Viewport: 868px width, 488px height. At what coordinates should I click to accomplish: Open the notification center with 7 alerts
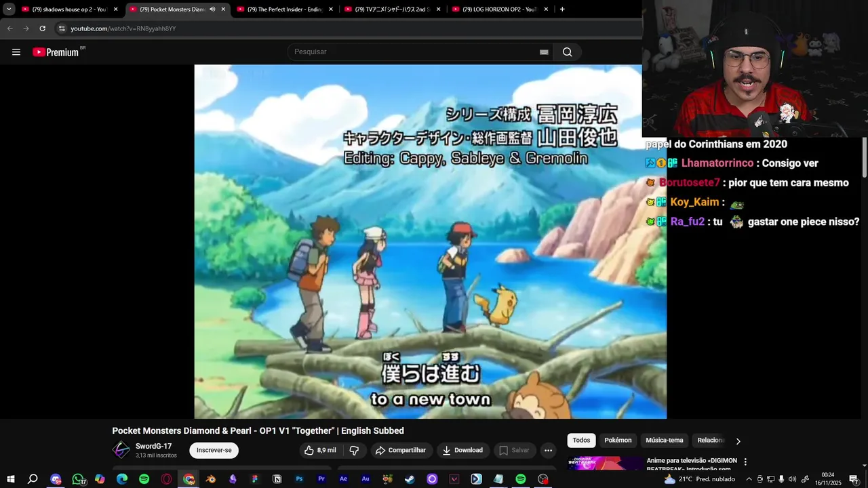click(x=854, y=479)
